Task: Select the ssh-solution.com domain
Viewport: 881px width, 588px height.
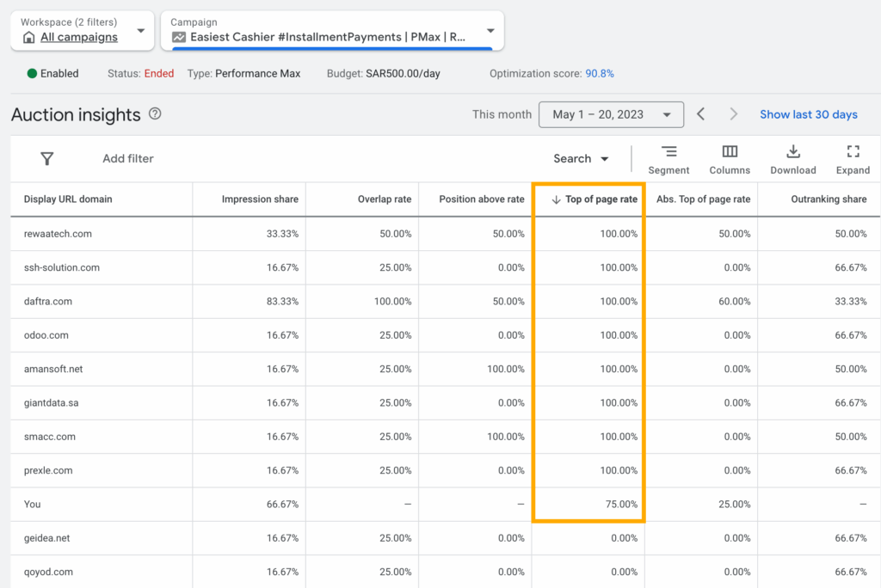Action: pos(62,268)
